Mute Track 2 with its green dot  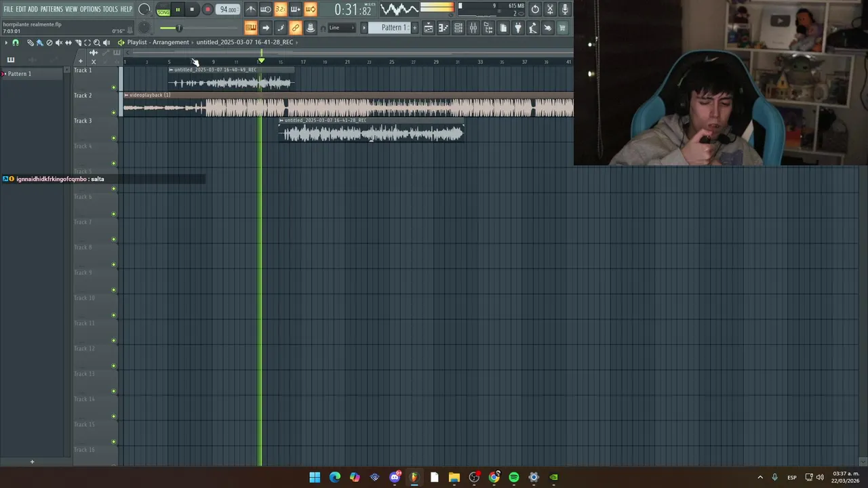[x=114, y=113]
